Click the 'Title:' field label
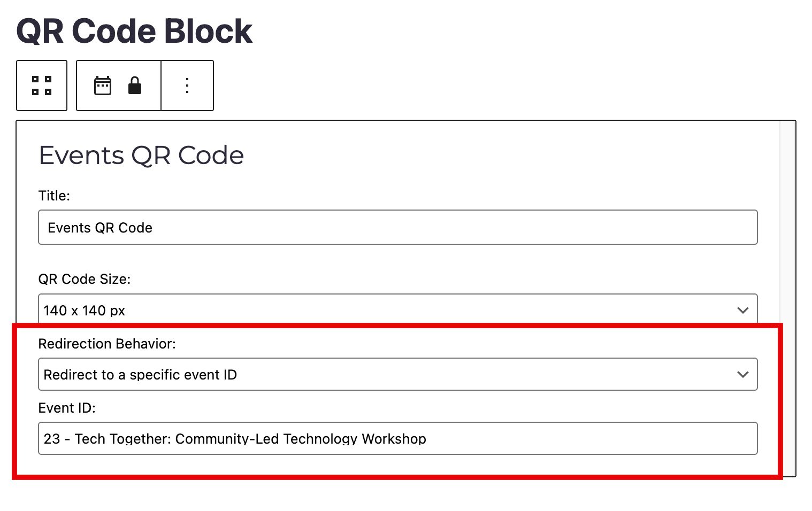812x511 pixels. pos(54,196)
